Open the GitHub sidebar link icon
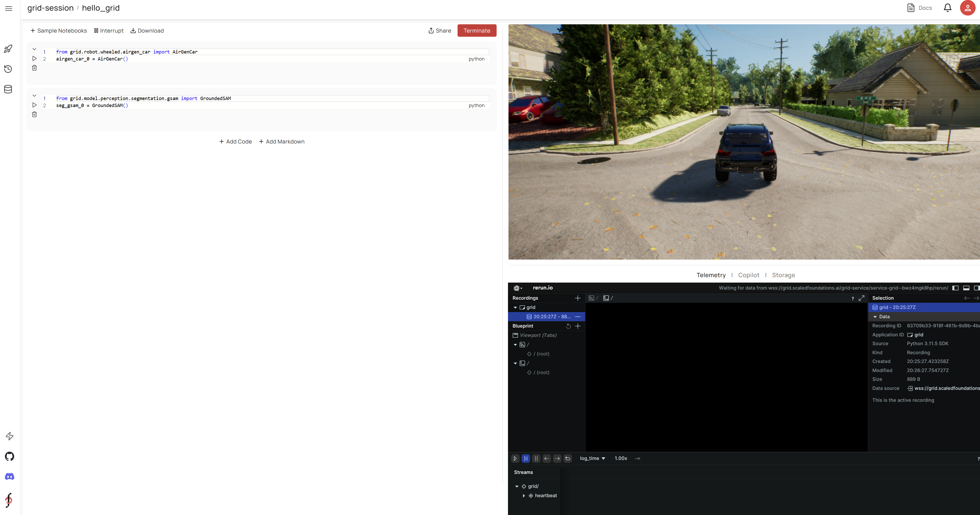Image resolution: width=980 pixels, height=515 pixels. (10, 456)
